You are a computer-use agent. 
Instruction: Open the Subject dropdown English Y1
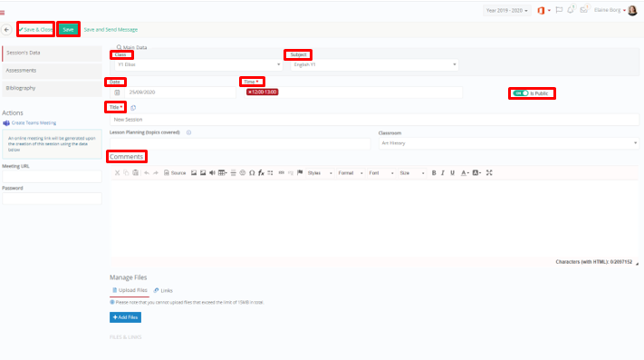pos(374,64)
